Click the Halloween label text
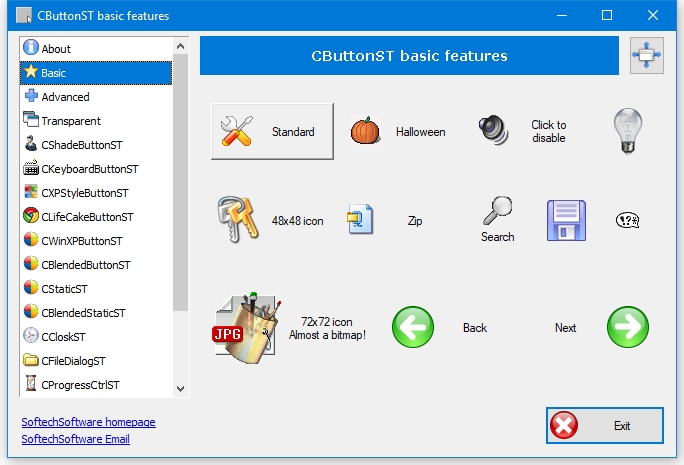This screenshot has width=684, height=465. tap(421, 132)
